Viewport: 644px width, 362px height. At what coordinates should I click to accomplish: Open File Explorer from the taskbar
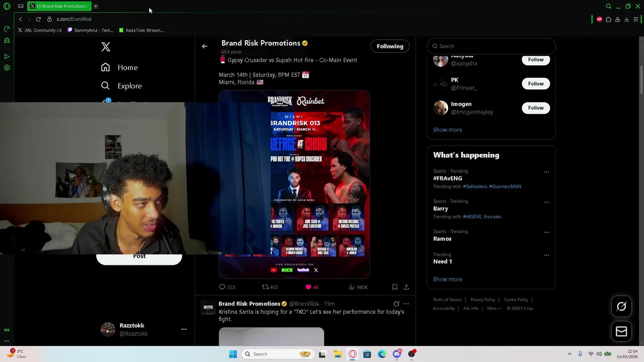tap(338, 354)
